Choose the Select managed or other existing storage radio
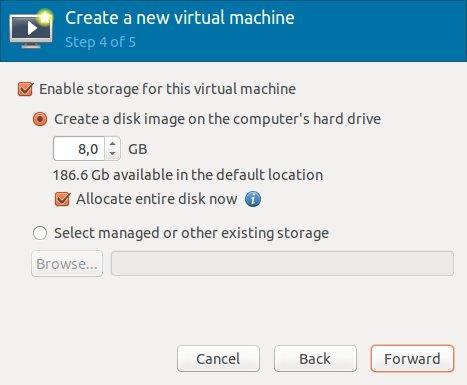 (x=40, y=233)
